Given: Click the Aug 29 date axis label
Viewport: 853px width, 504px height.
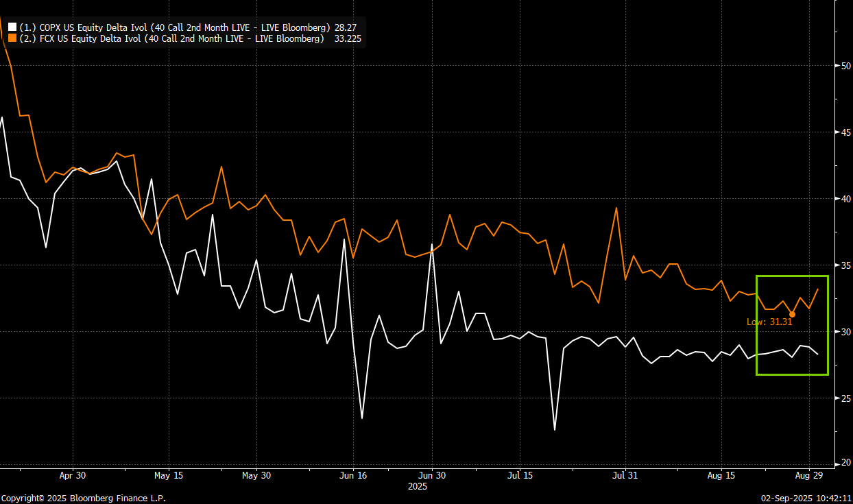Looking at the screenshot, I should (809, 475).
